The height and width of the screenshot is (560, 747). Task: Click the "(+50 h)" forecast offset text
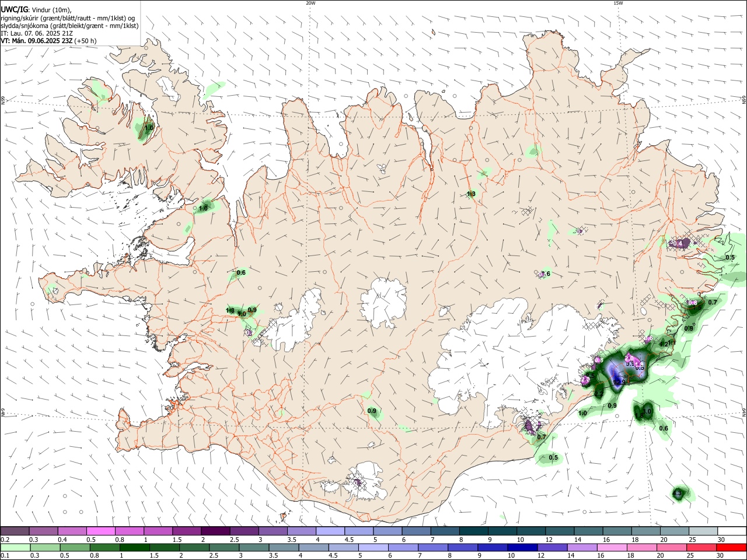tap(86, 41)
